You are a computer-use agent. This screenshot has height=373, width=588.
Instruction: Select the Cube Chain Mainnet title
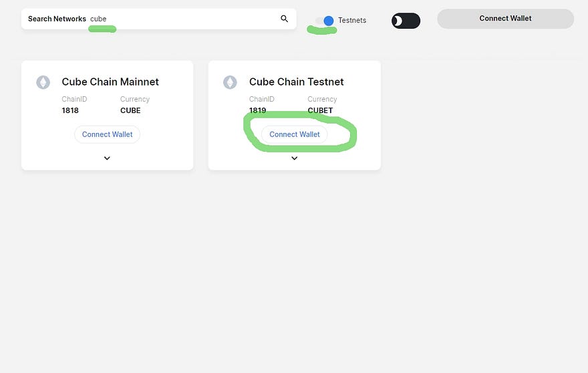pos(110,82)
